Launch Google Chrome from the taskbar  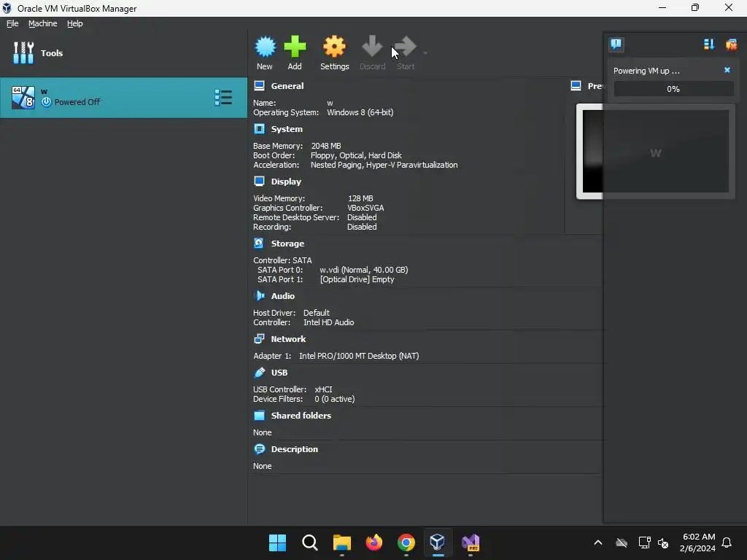pos(406,542)
